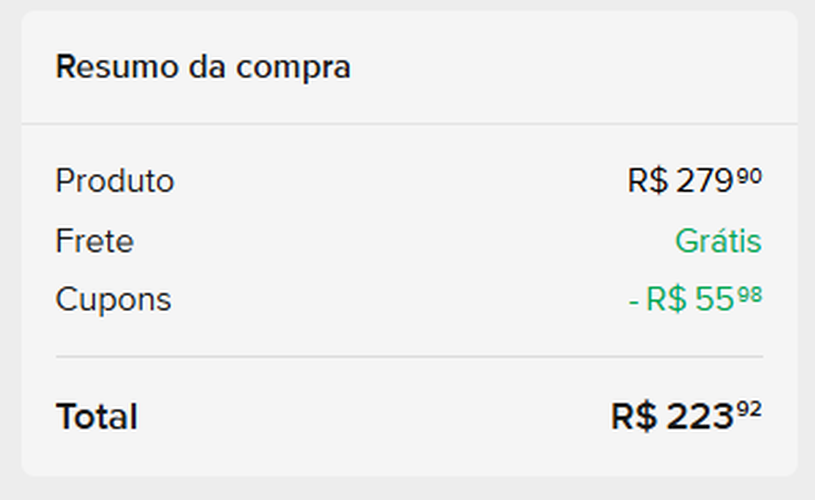Click the product price R$ 279,90
Image resolution: width=815 pixels, height=500 pixels.
pyautogui.click(x=694, y=181)
